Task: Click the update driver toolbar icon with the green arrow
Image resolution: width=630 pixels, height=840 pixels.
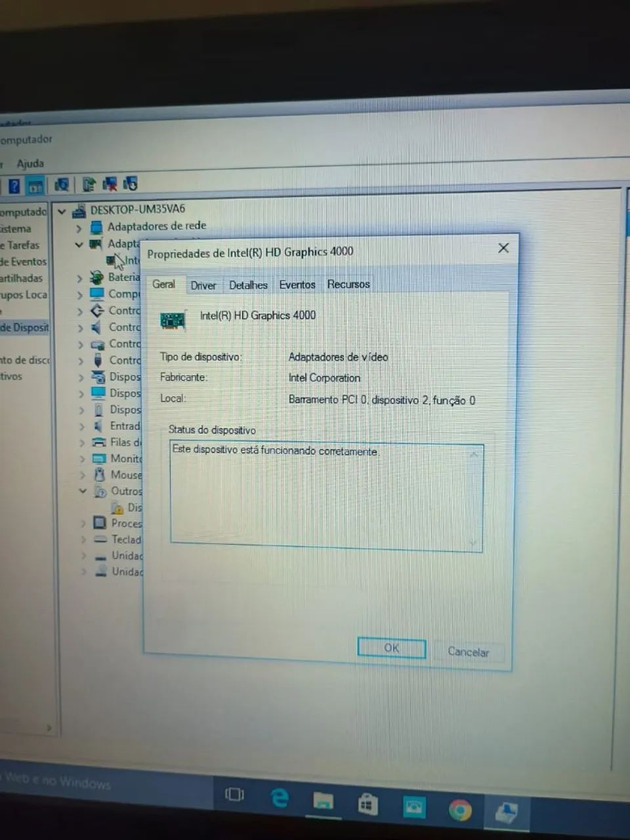Action: 89,184
